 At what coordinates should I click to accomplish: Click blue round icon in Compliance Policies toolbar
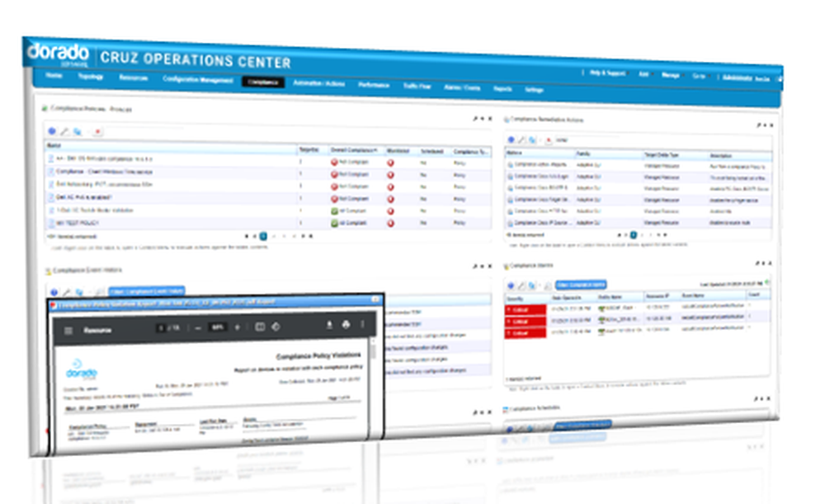[52, 131]
